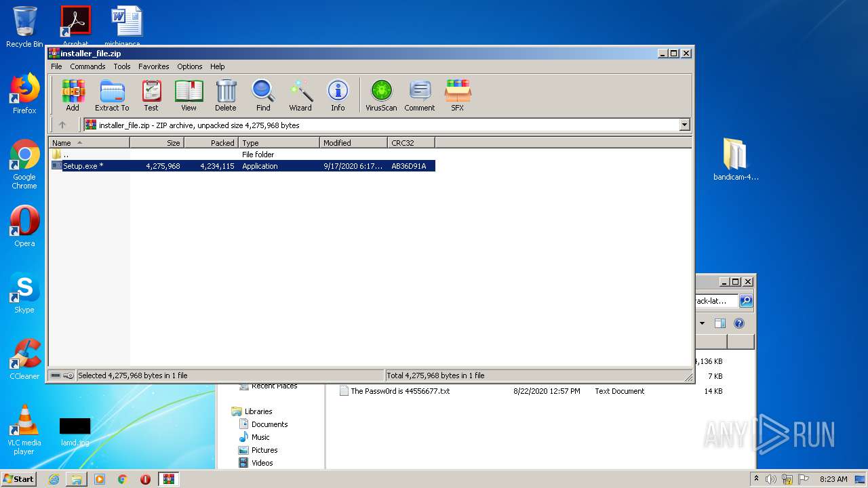Sort by the Name column header
Screen dimensions: 868x488
89,142
